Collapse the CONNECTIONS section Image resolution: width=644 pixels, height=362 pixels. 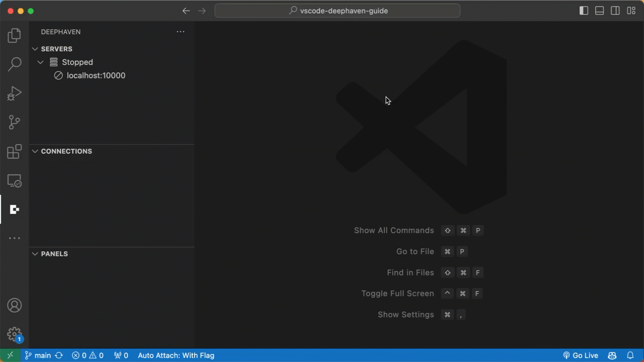coord(66,151)
